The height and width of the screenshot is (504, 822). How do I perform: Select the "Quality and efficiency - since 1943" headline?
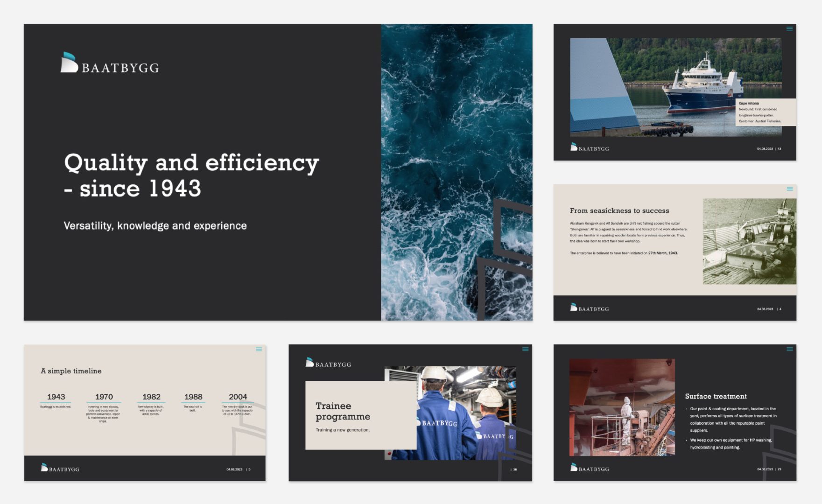(x=191, y=175)
